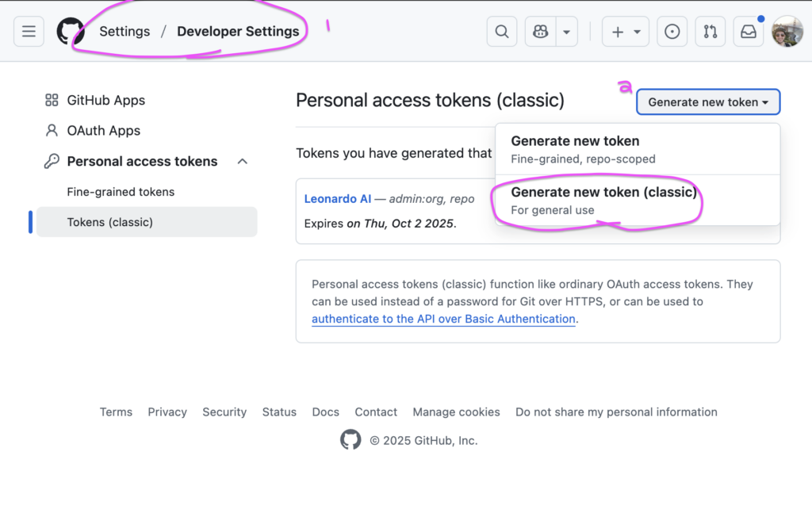Open the hamburger navigation menu
The height and width of the screenshot is (513, 812).
coord(29,32)
